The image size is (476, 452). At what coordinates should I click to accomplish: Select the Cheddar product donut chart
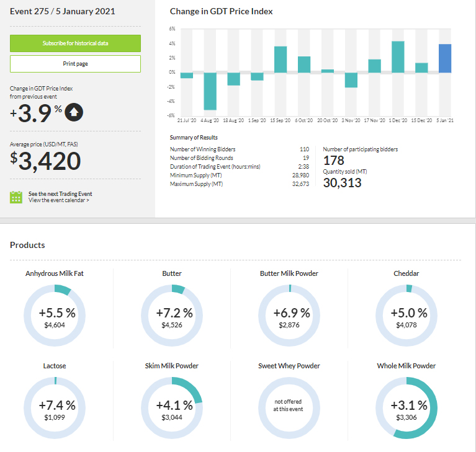tap(406, 317)
